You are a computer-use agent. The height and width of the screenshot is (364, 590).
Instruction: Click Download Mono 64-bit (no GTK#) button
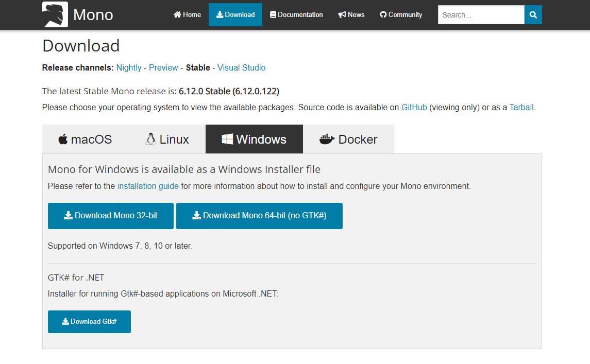259,216
